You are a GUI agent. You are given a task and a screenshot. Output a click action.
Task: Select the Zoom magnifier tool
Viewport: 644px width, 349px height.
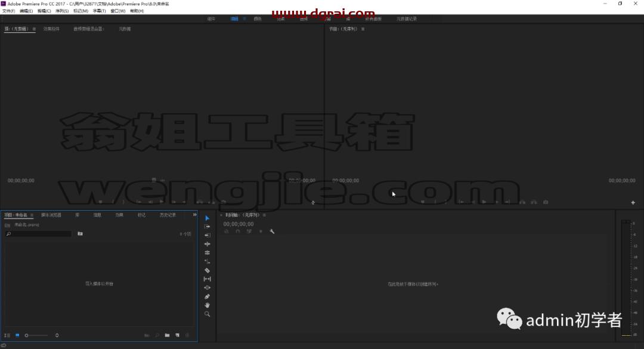[207, 314]
